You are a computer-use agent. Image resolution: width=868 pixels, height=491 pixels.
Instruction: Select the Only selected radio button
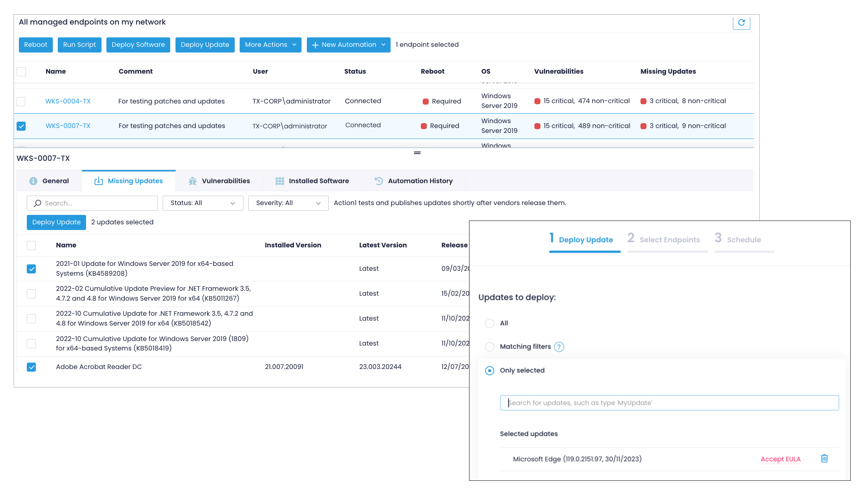[489, 371]
